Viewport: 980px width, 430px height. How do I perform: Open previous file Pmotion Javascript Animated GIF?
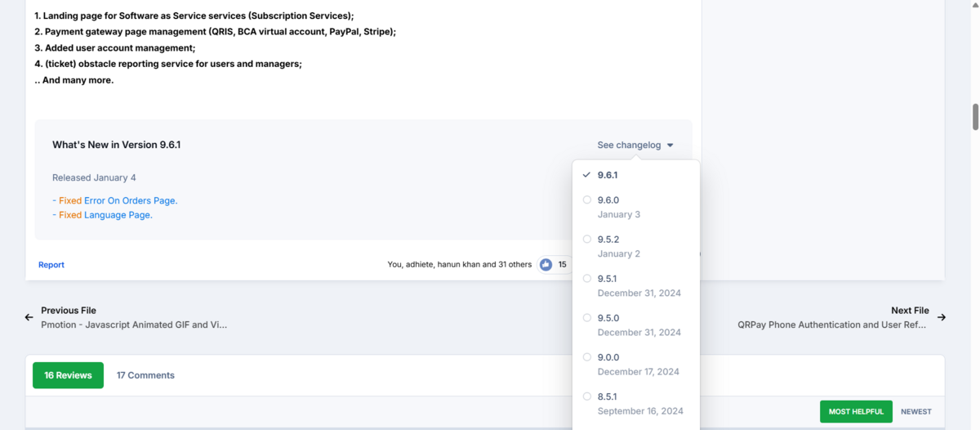coord(134,325)
